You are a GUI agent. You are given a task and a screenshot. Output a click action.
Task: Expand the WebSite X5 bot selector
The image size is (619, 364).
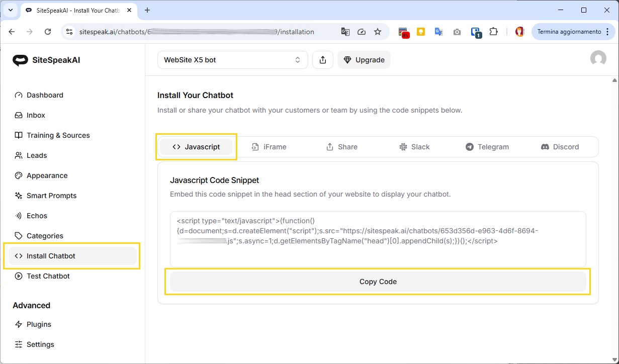[x=232, y=60]
